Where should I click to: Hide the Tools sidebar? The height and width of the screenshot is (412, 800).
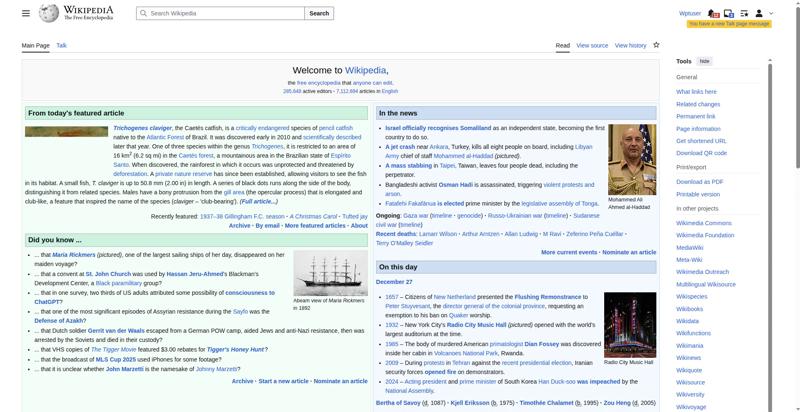coord(705,61)
